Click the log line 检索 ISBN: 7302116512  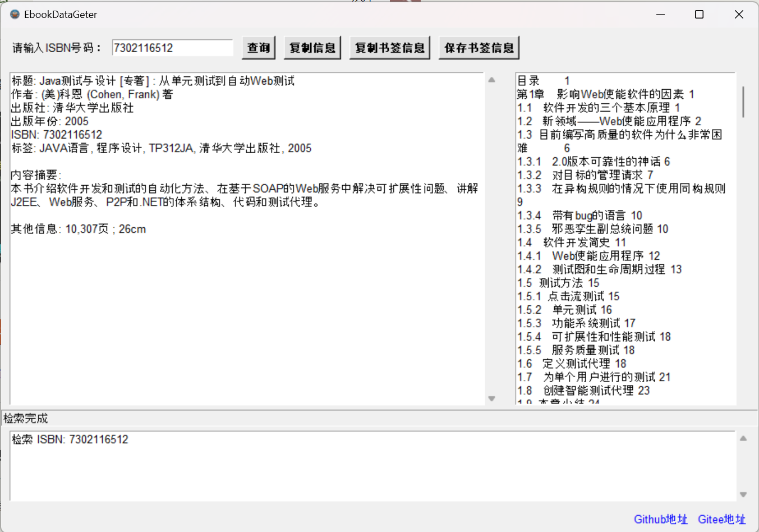pyautogui.click(x=70, y=439)
